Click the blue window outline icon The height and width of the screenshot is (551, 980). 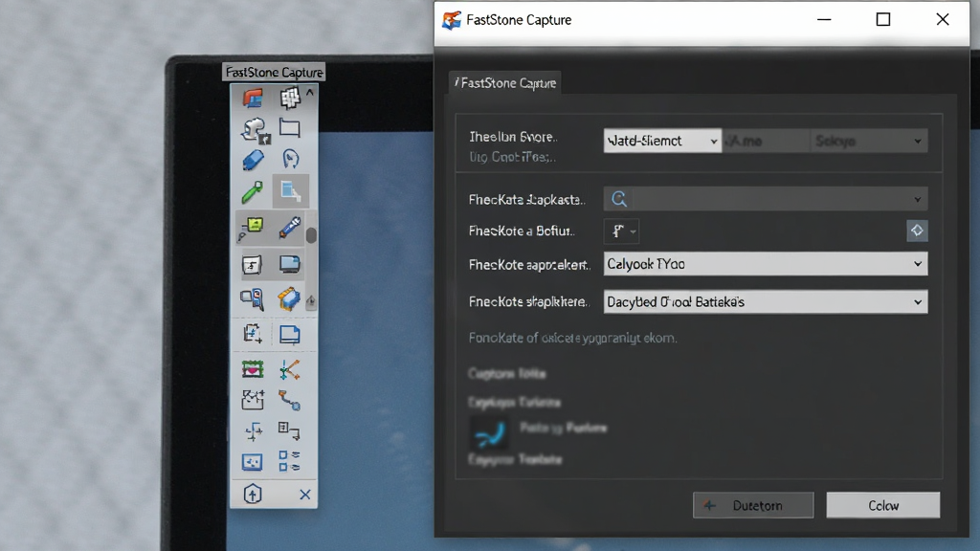[289, 335]
